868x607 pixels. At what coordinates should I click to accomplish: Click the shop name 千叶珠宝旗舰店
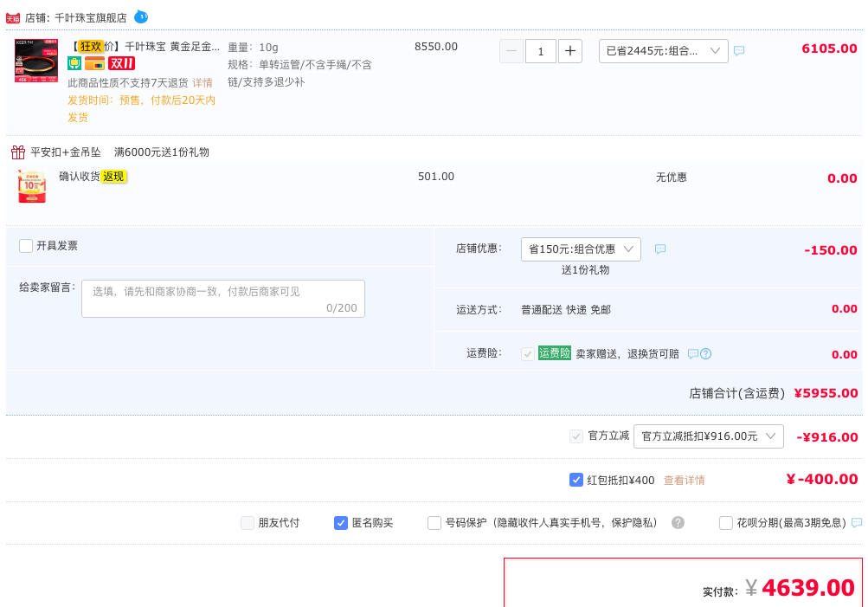[90, 18]
